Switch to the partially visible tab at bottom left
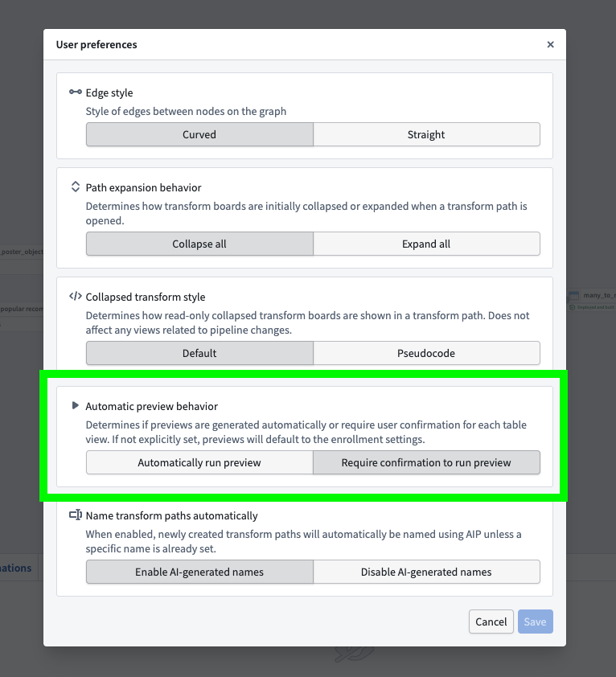The width and height of the screenshot is (616, 677). 15,567
